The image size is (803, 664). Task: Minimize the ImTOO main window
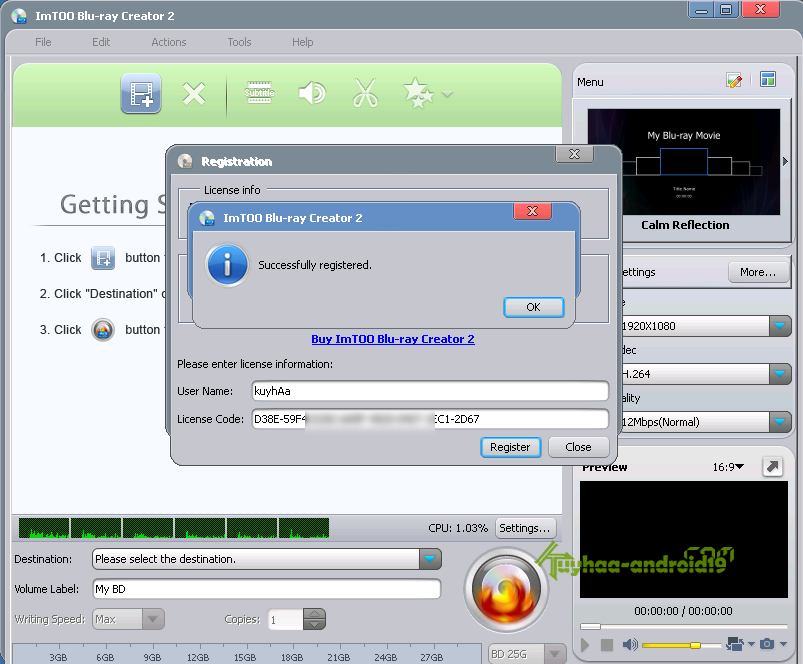tap(701, 9)
